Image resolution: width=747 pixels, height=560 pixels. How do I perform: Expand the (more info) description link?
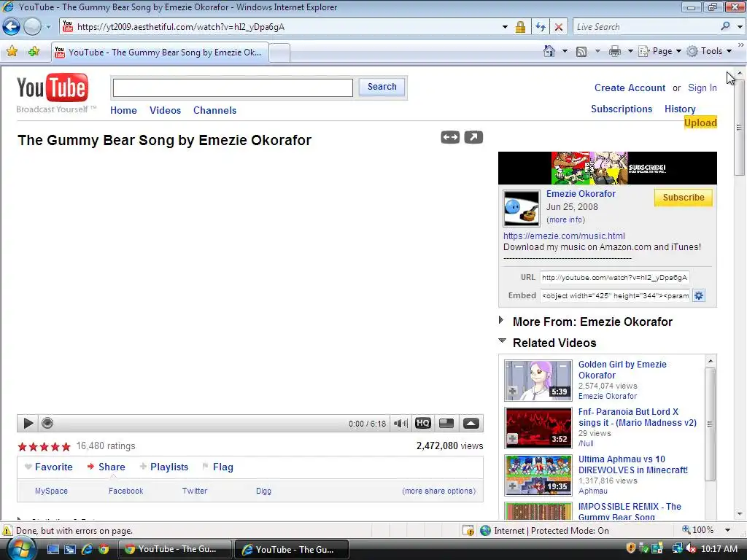[x=565, y=219]
